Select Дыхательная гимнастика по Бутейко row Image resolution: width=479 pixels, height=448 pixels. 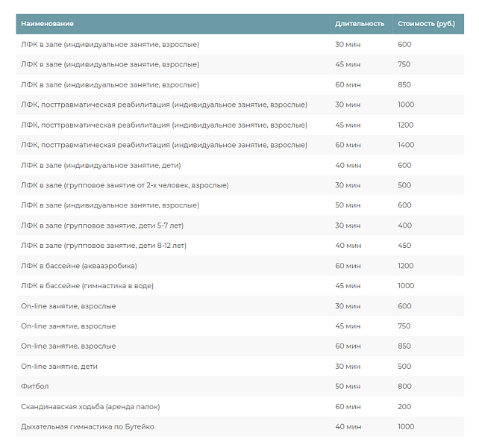87,427
